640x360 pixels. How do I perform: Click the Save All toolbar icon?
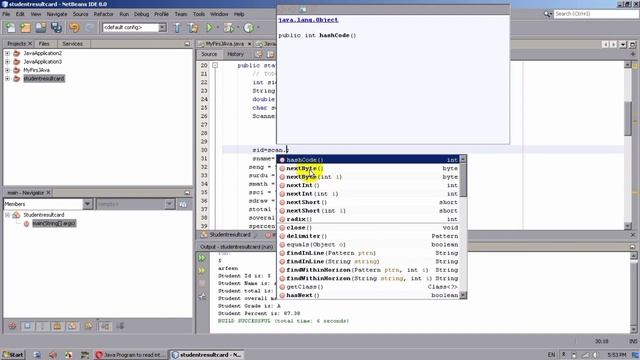[x=56, y=27]
